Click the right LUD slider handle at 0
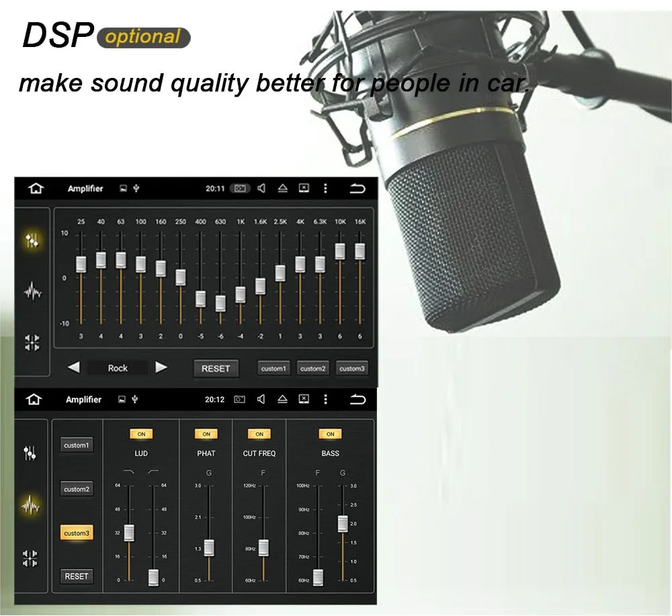 (153, 578)
